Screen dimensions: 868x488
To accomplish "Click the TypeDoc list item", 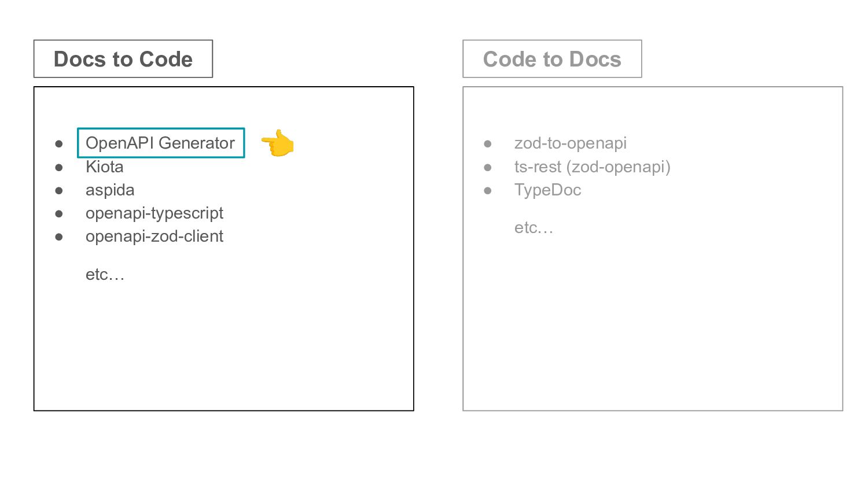I will point(547,190).
